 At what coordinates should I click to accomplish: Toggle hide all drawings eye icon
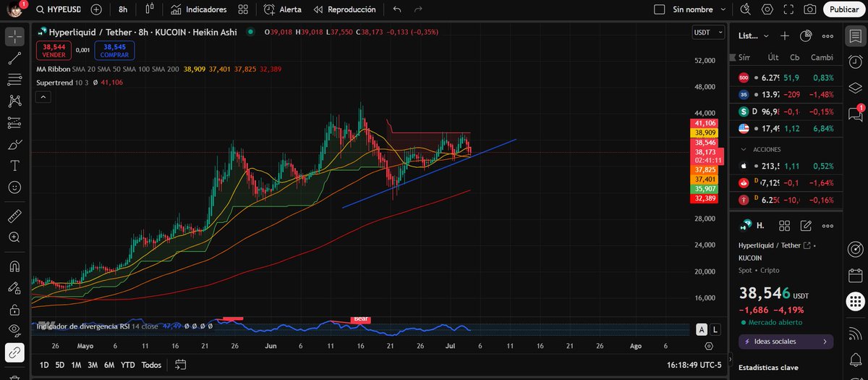14,330
